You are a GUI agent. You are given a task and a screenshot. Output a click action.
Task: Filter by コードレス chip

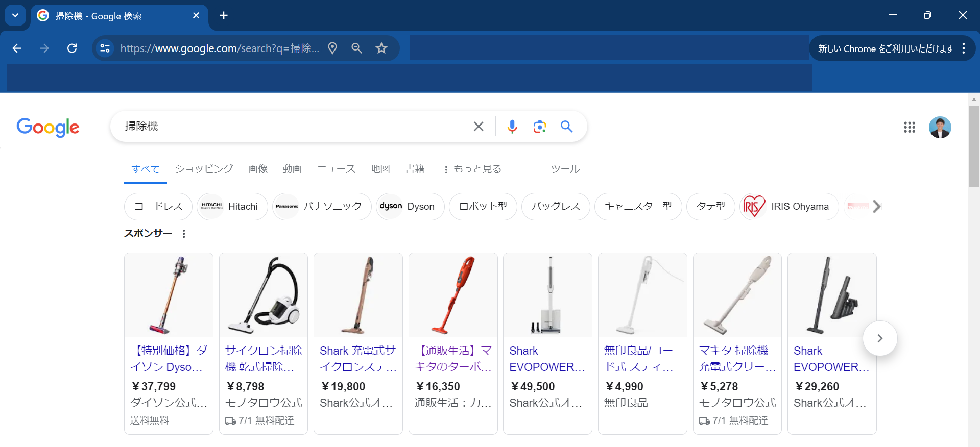pos(158,206)
